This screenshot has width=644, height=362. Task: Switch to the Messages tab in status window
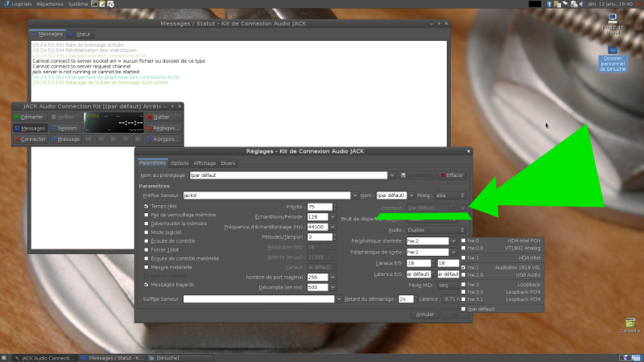47,34
